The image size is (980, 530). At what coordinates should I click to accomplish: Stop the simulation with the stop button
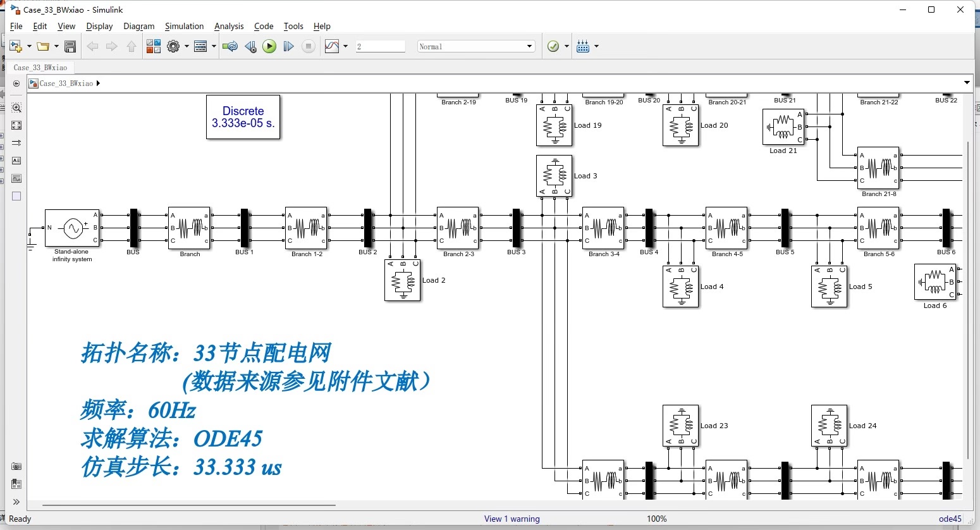coord(308,46)
